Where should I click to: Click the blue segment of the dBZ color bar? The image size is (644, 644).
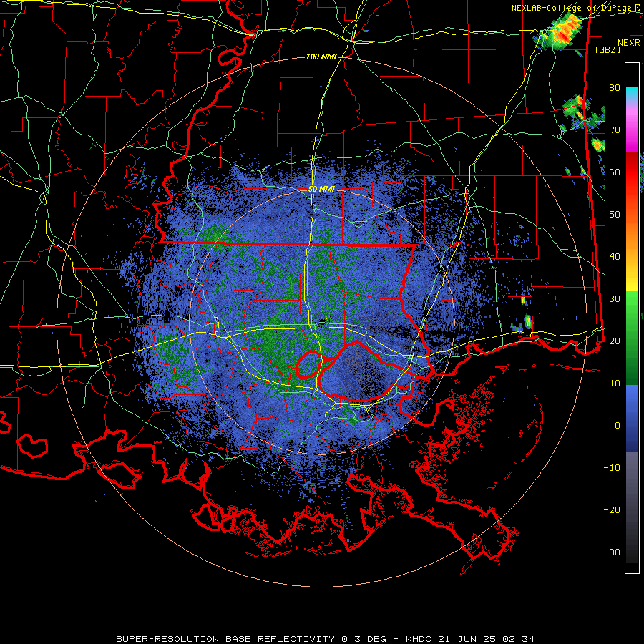point(632,419)
